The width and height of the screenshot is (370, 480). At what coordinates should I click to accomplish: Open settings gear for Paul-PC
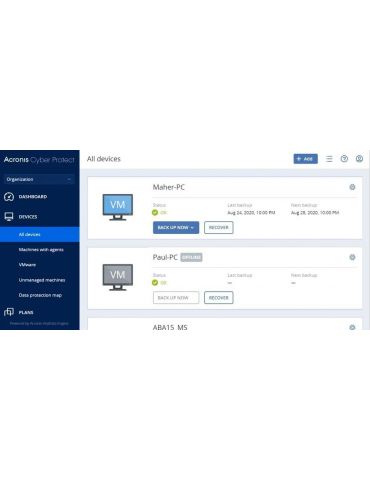(x=352, y=257)
